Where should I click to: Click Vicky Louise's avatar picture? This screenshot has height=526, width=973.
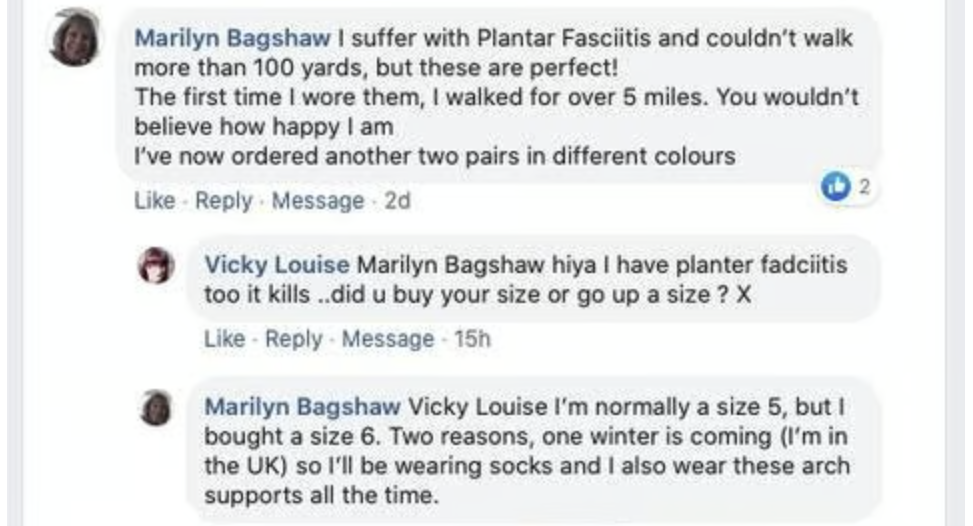tap(156, 266)
